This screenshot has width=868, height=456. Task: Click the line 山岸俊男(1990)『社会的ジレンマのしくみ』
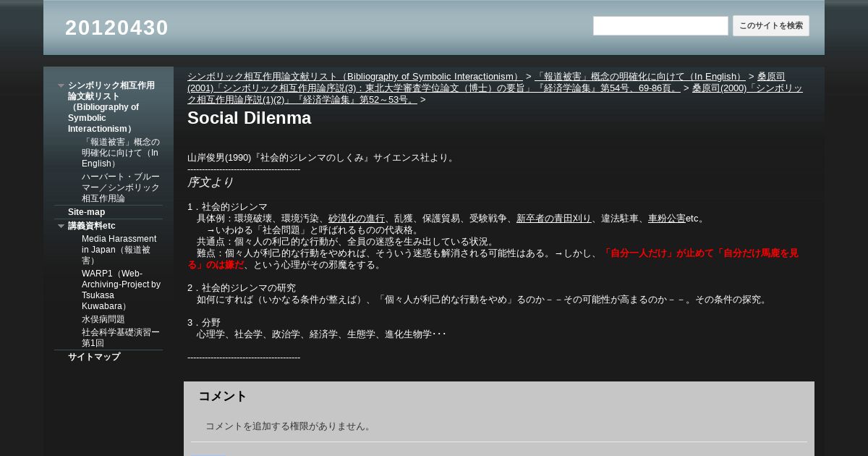tap(323, 158)
